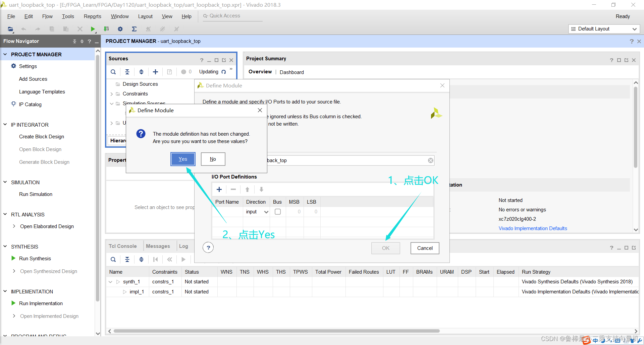This screenshot has height=345, width=644.
Task: Expand Constraints folder in Sources
Action: 111,94
